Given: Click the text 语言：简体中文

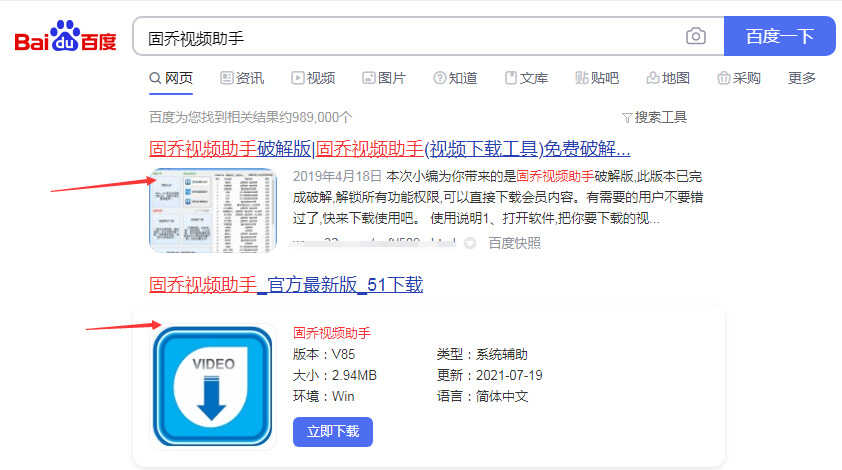Looking at the screenshot, I should point(482,396).
